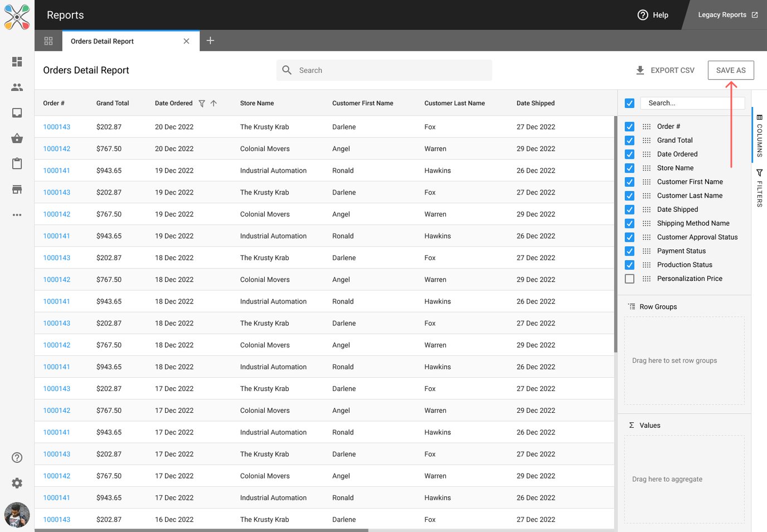
Task: Uncheck the Payment Status column checkbox
Action: [629, 251]
